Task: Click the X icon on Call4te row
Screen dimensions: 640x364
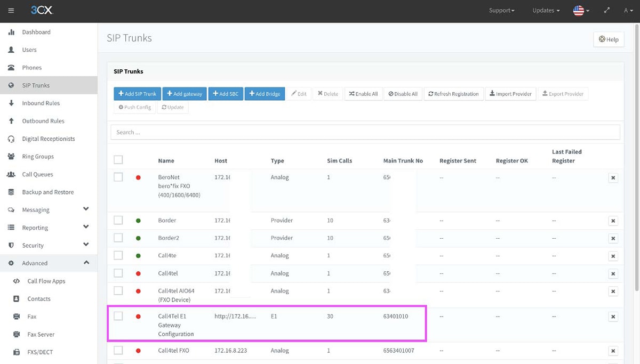Action: point(613,256)
